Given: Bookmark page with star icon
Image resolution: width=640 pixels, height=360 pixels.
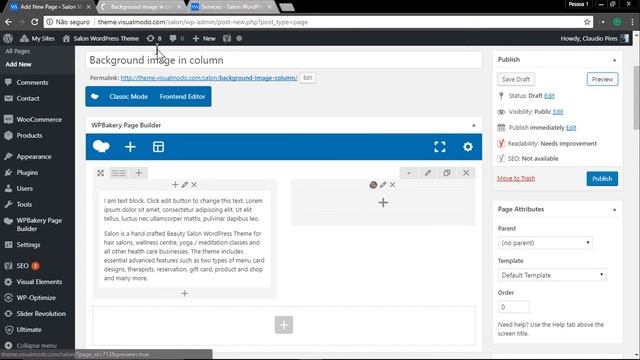Looking at the screenshot, I should (x=587, y=22).
